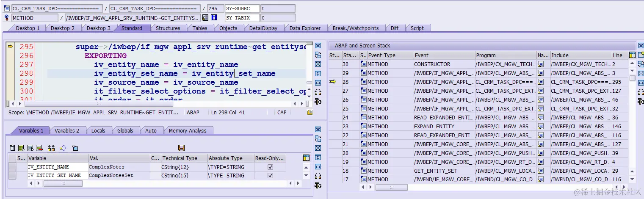Click the layout icon in the editor status bar
The height and width of the screenshot is (199, 644).
pyautogui.click(x=310, y=113)
